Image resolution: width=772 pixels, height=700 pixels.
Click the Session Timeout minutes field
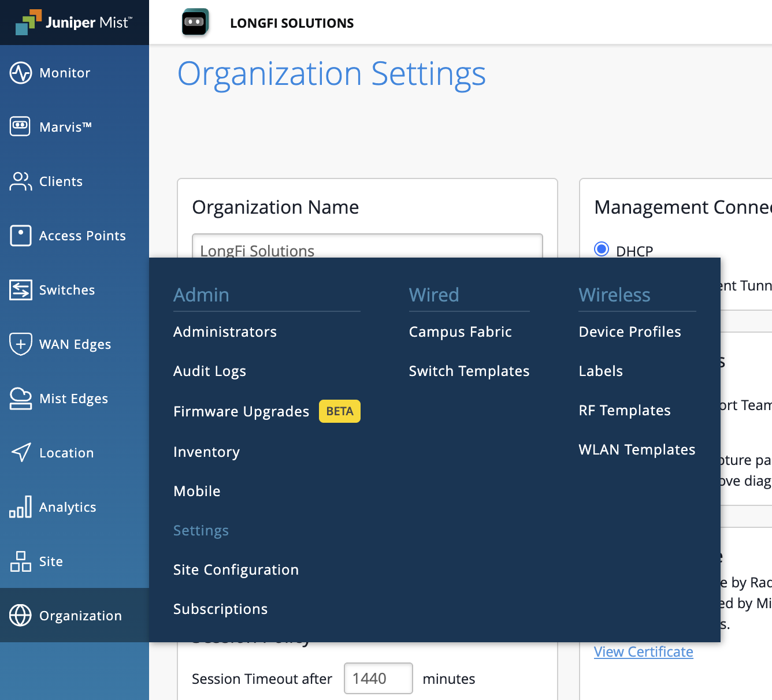click(x=378, y=678)
